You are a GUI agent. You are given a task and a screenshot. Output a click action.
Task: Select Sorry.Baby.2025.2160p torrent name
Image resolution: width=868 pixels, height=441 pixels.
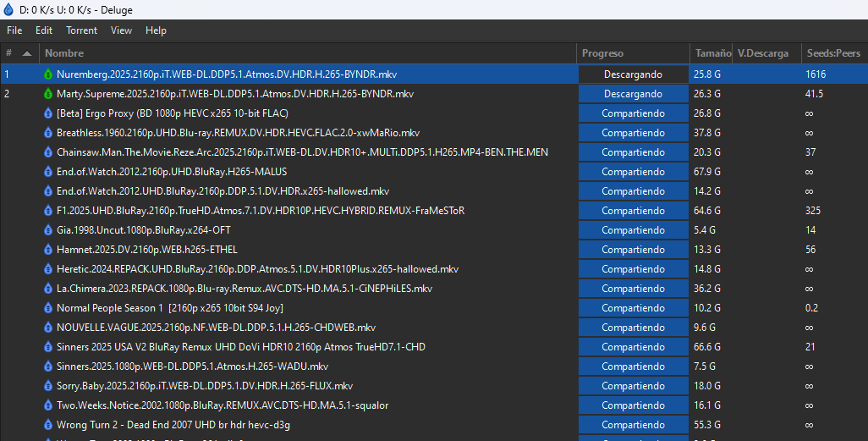(204, 386)
